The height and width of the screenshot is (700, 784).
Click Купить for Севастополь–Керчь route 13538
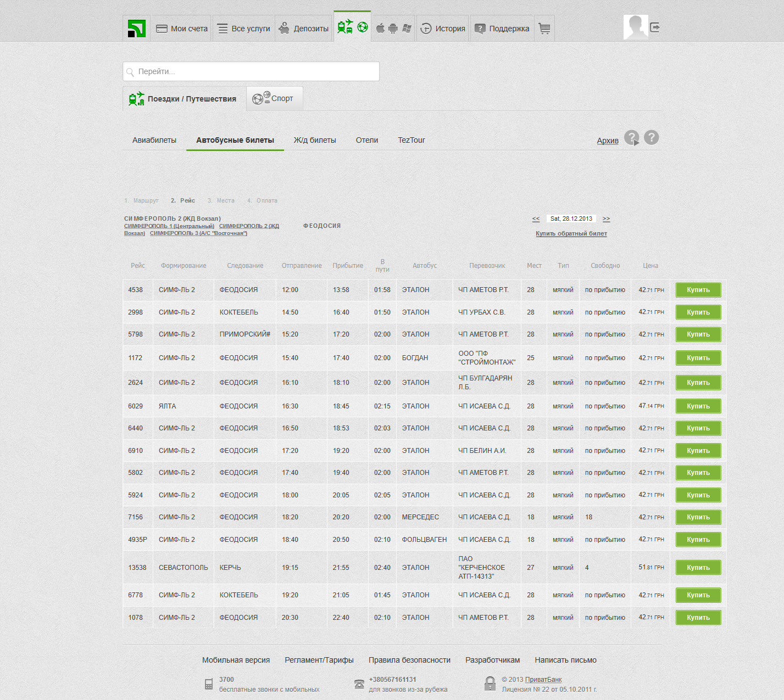click(698, 568)
